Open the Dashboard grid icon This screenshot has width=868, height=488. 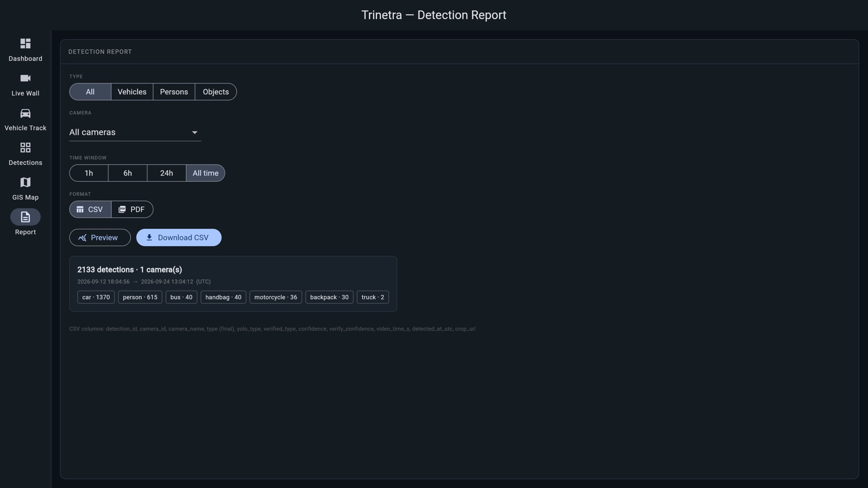coord(25,43)
